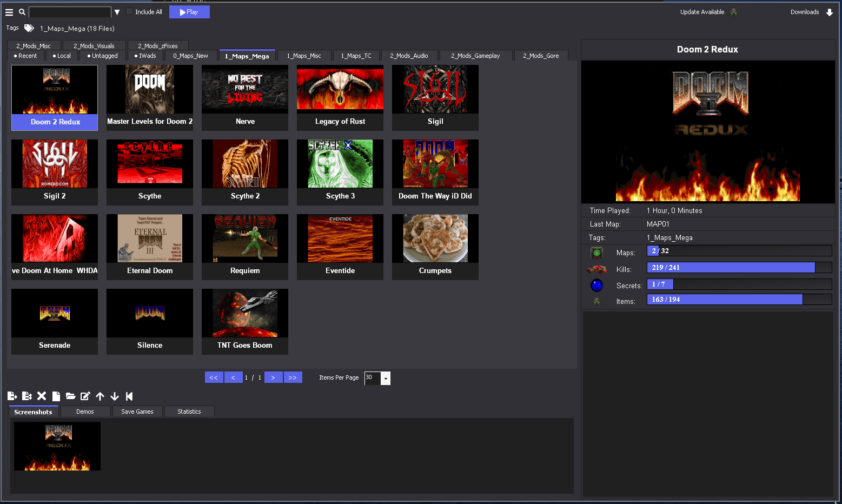Viewport: 842px width, 504px height.
Task: Switch to the 2_Mods_Visuals tab
Action: click(x=94, y=46)
